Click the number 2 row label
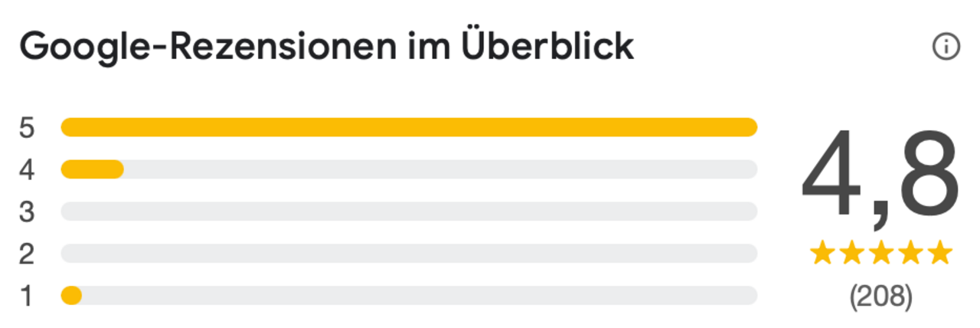980x328 pixels. [x=28, y=254]
